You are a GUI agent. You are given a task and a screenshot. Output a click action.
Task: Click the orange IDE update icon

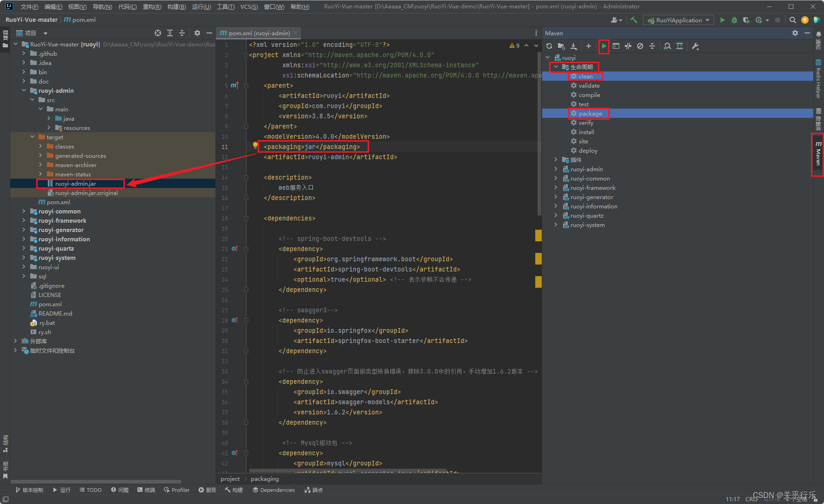coord(805,20)
